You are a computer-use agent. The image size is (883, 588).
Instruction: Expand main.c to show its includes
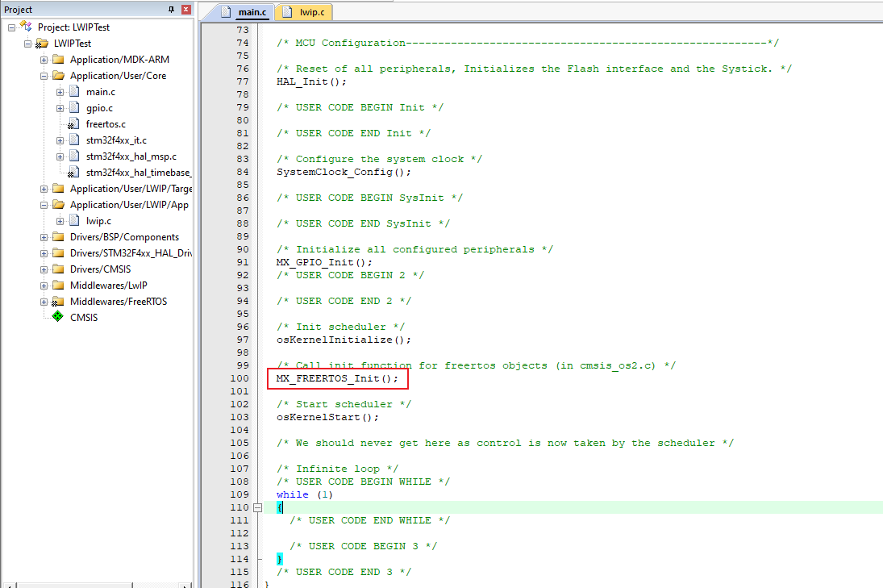(x=60, y=91)
